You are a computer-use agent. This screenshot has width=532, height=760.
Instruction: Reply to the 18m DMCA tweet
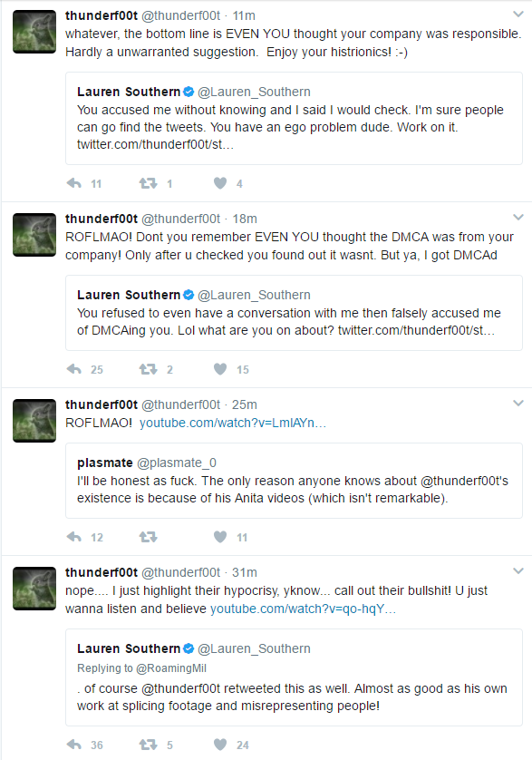click(x=74, y=369)
